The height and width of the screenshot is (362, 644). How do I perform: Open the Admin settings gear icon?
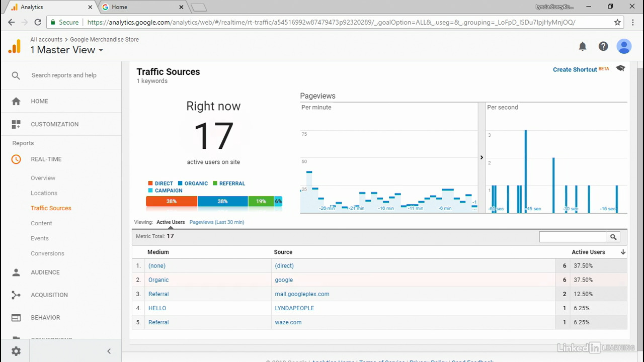pos(16,351)
